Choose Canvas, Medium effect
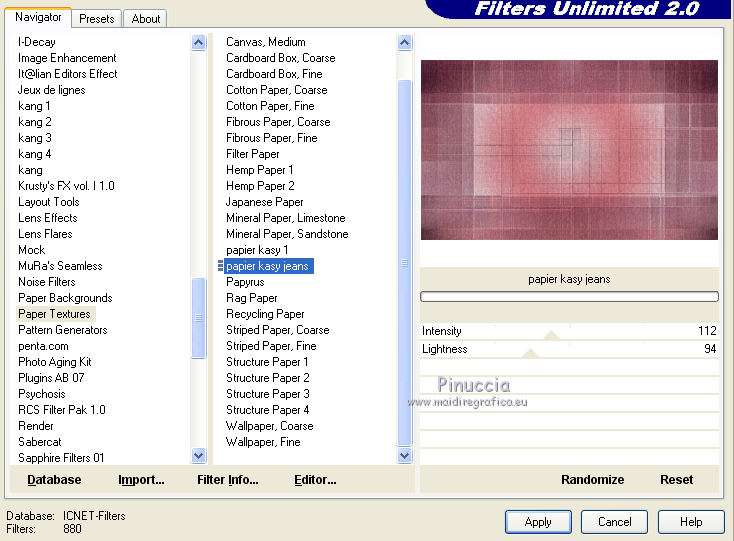Viewport: 734px width, 541px height. pos(265,42)
